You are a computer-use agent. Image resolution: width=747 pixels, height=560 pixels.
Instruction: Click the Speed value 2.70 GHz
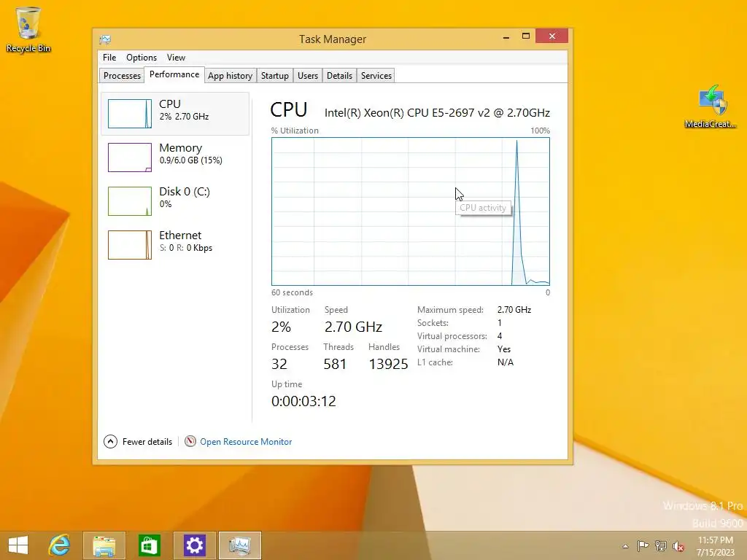[x=354, y=327]
